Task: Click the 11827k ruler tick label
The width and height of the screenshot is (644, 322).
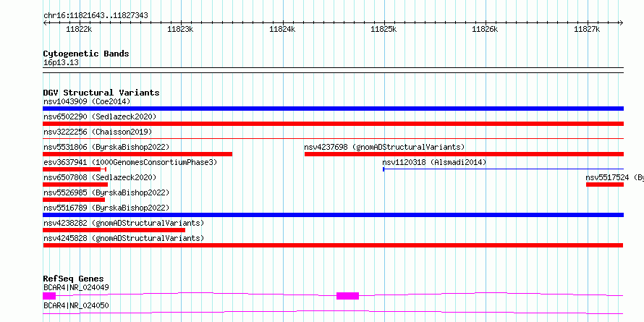Action: click(x=587, y=29)
